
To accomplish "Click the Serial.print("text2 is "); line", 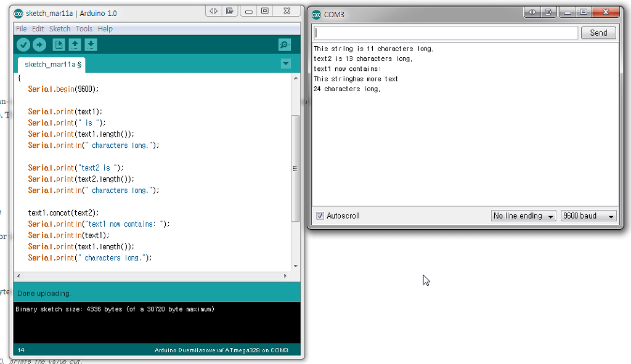I will tap(76, 168).
